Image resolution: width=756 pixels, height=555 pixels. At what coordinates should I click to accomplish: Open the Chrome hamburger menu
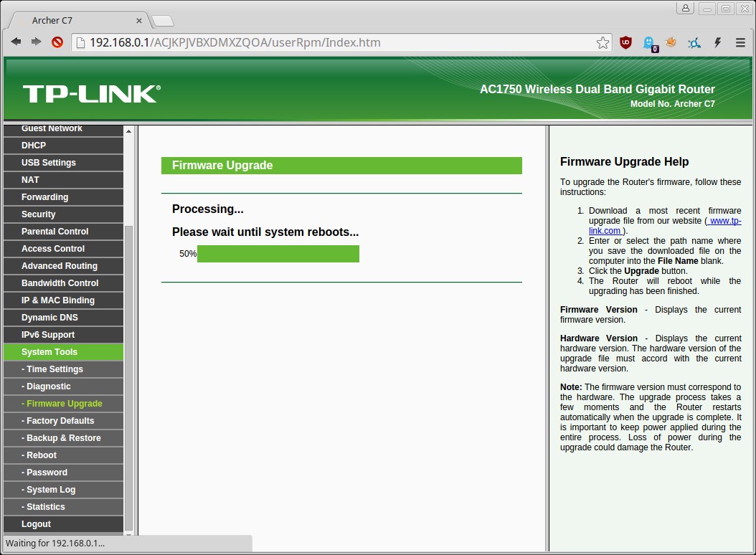740,42
